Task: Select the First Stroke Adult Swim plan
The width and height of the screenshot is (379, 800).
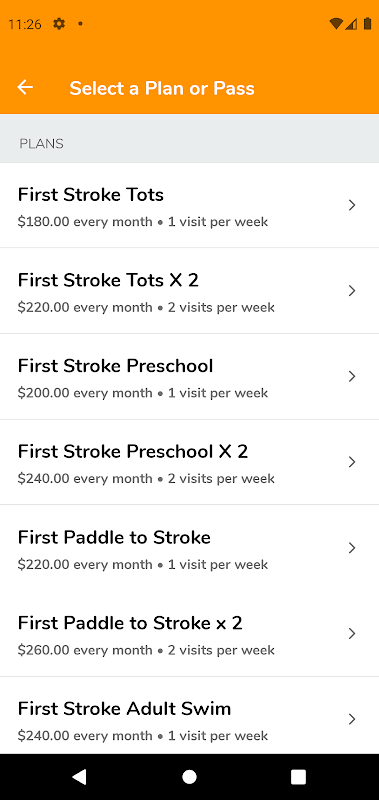Action: click(189, 720)
